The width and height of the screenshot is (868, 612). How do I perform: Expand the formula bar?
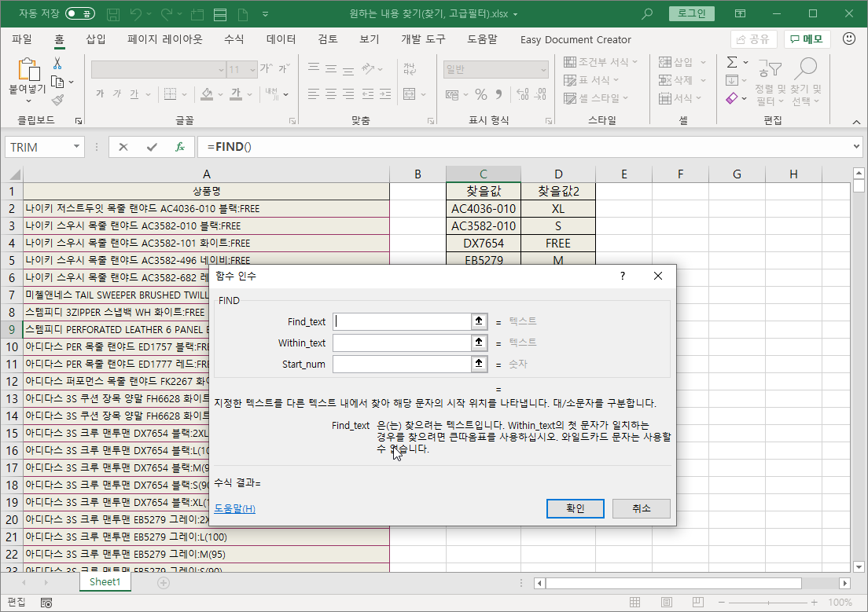click(x=856, y=147)
